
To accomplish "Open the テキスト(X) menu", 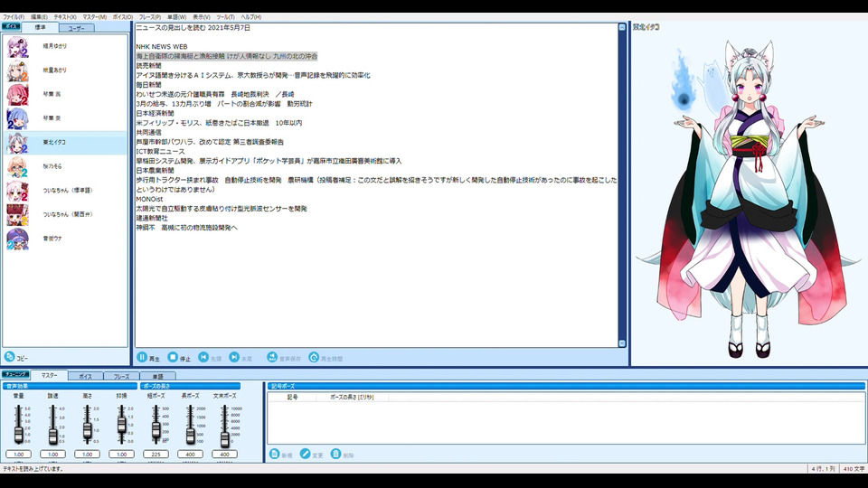I will point(65,17).
